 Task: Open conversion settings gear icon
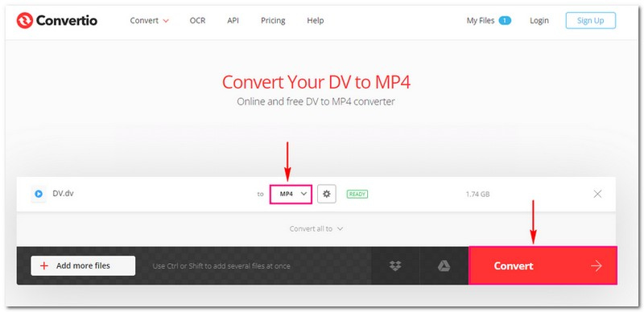click(327, 194)
